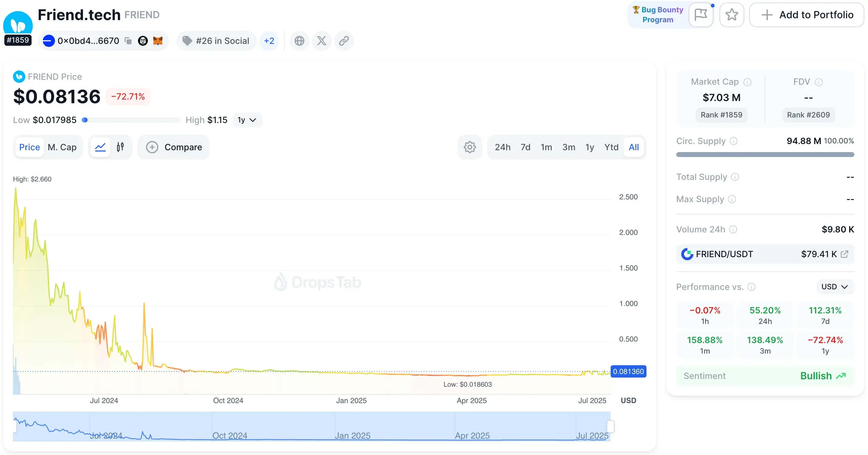
Task: Expand the 1y low/high range dropdown
Action: coord(247,120)
